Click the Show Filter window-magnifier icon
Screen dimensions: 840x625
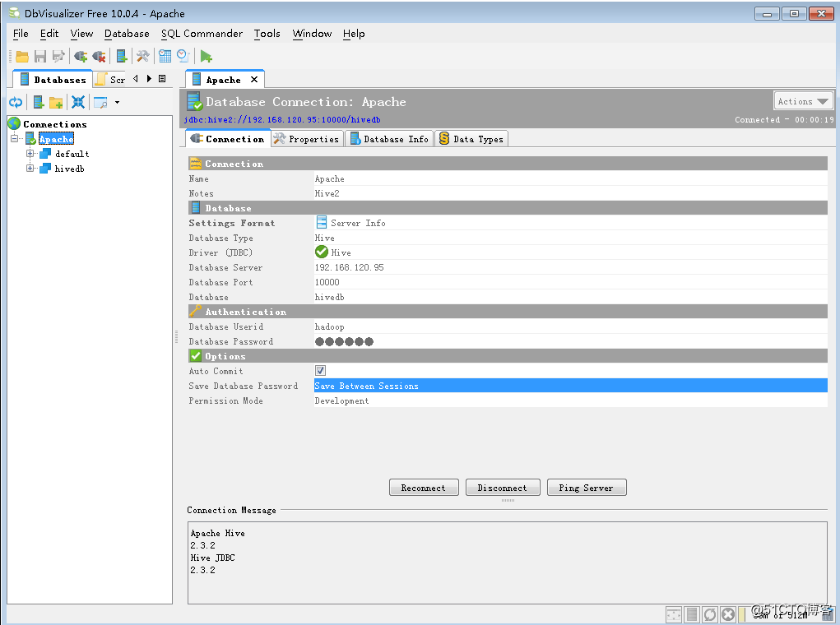[x=100, y=102]
